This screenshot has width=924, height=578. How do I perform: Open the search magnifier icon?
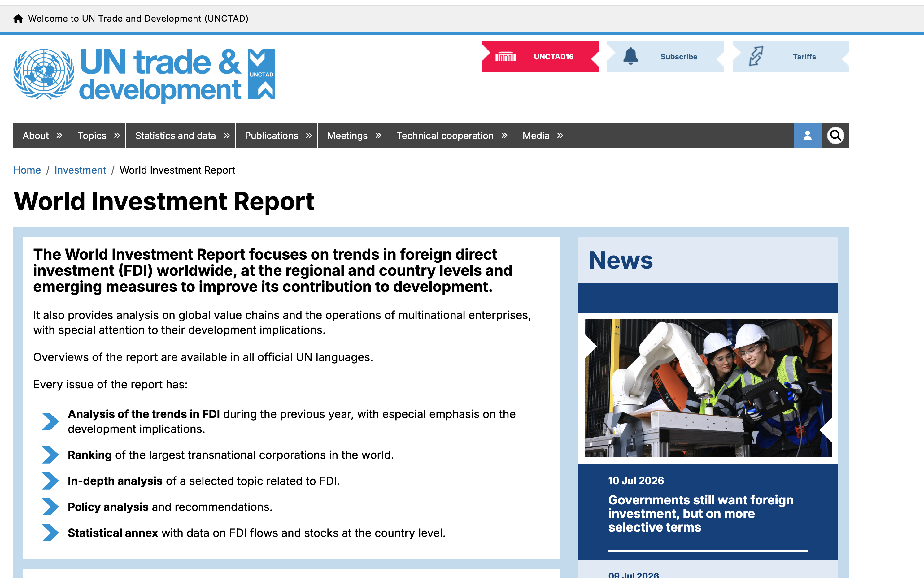point(836,135)
